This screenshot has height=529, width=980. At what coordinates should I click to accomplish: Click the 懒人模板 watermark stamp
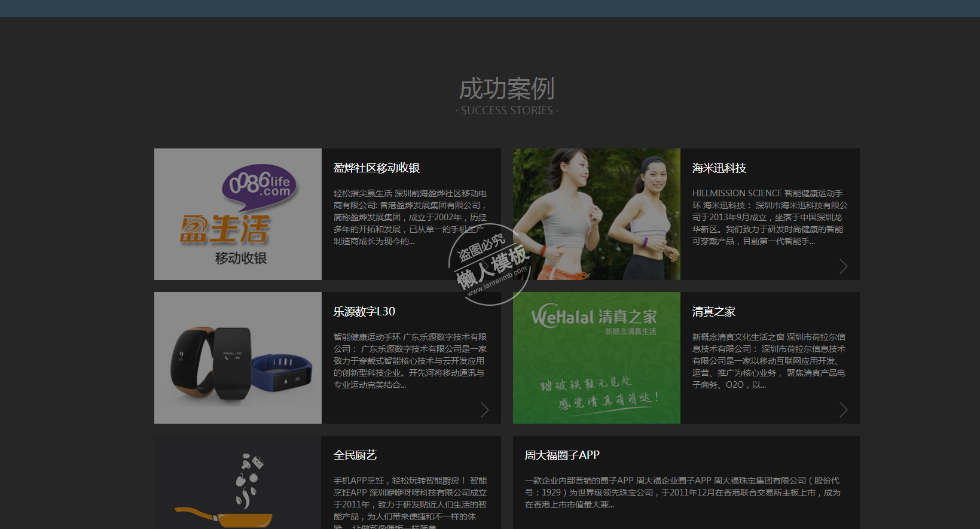pos(490,264)
